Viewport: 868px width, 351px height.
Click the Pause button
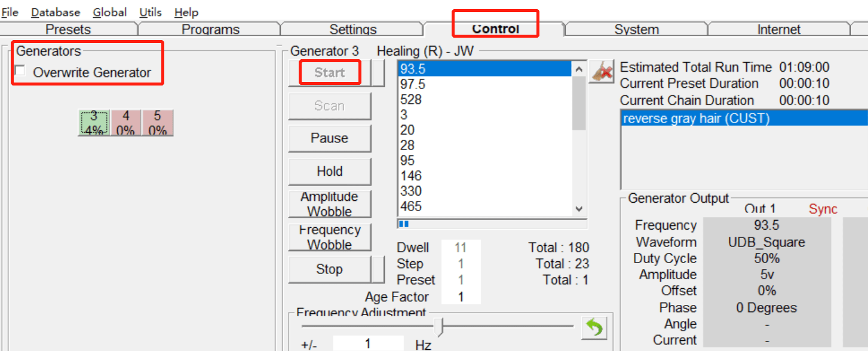[330, 138]
